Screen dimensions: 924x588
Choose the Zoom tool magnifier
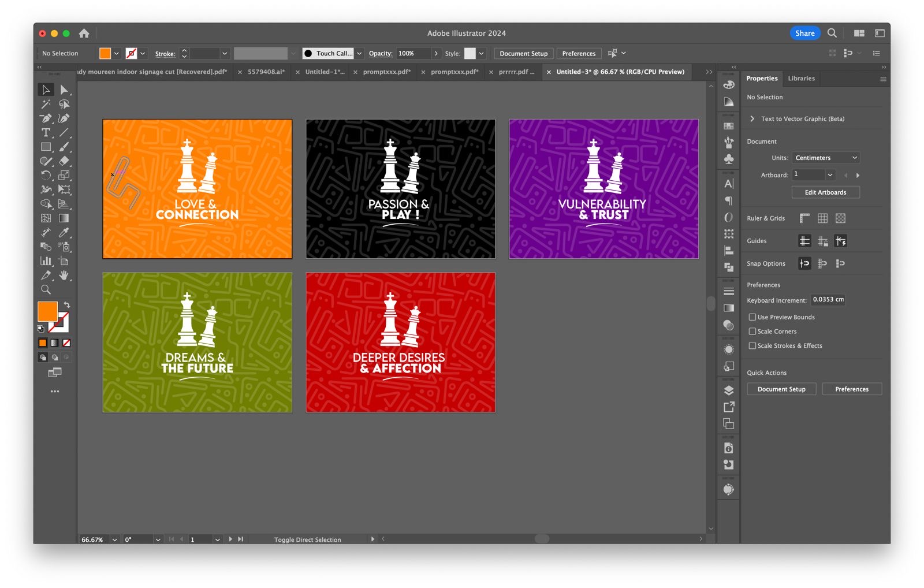coord(46,289)
